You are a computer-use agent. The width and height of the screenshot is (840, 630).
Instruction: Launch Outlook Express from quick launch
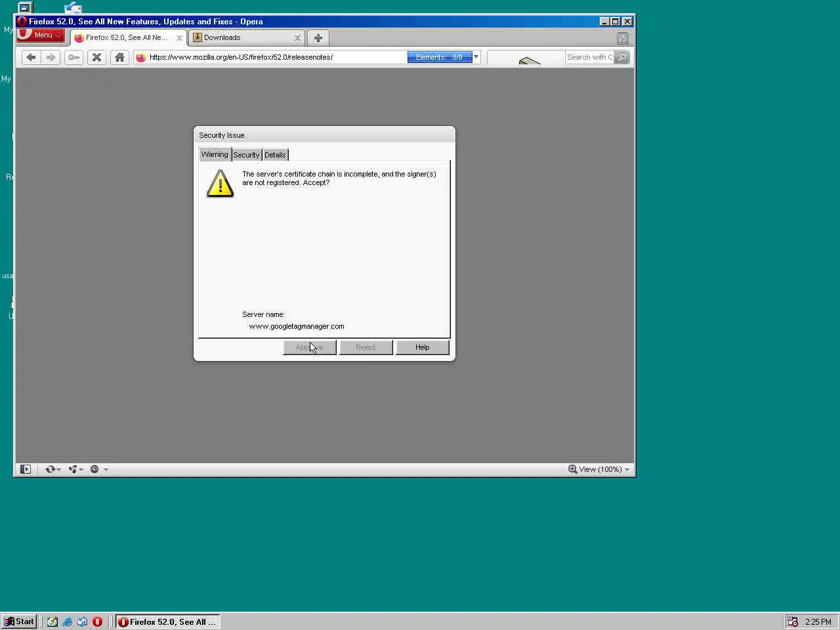pyautogui.click(x=83, y=621)
